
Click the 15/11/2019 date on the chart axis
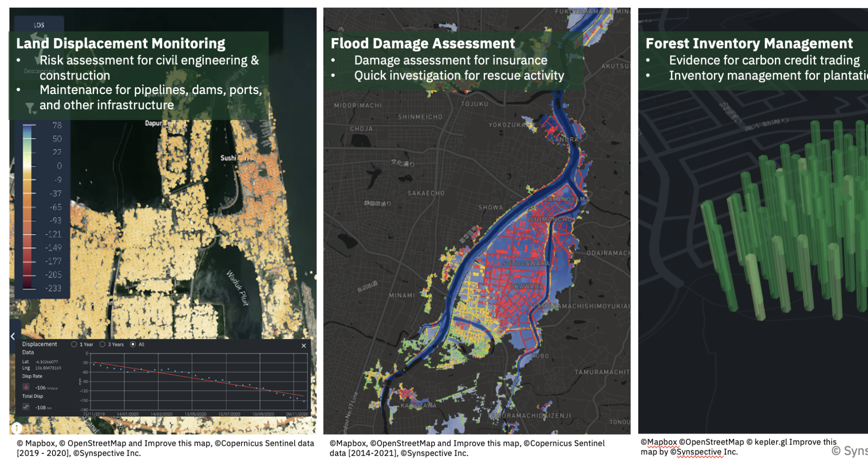(x=94, y=414)
